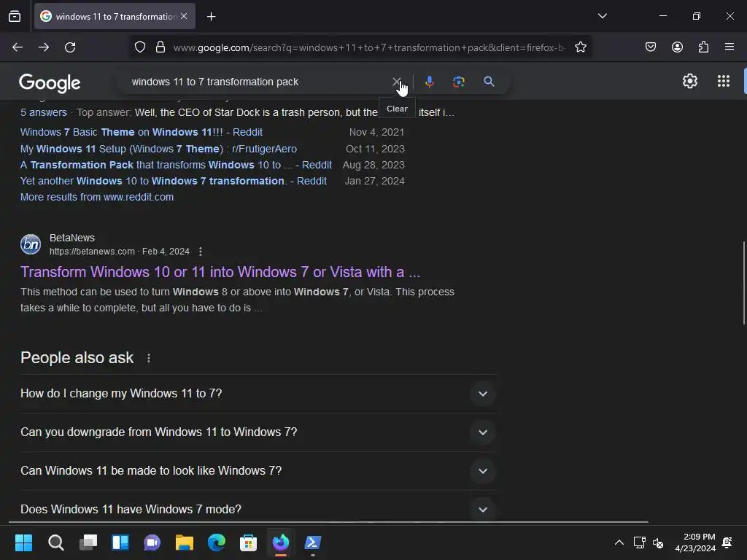This screenshot has width=747, height=560.
Task: Open Widgets from taskbar
Action: (120, 542)
